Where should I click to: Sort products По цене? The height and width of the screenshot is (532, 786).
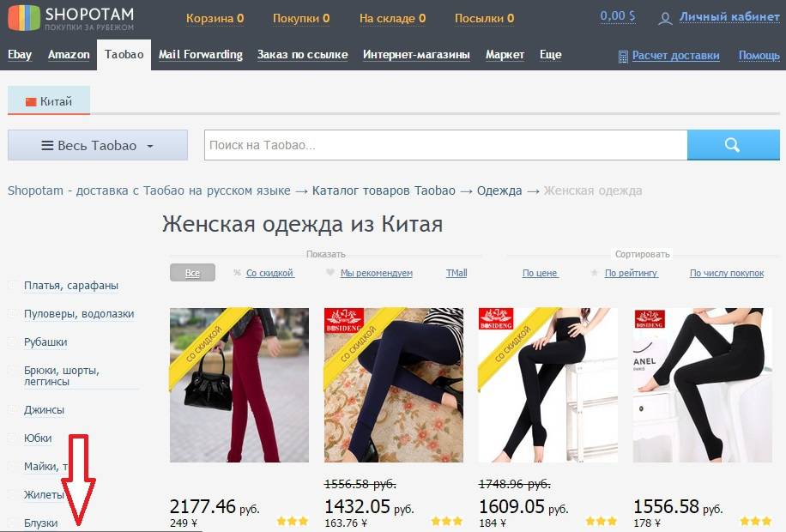tap(540, 273)
